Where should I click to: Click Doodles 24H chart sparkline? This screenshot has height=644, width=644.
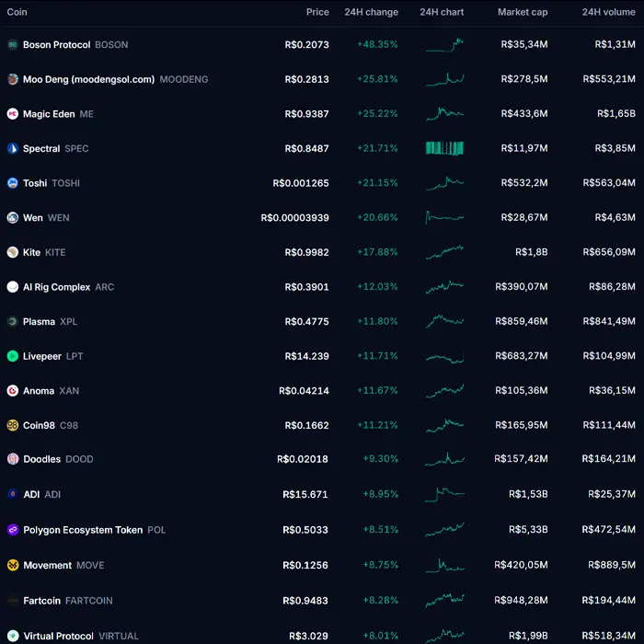pyautogui.click(x=444, y=458)
